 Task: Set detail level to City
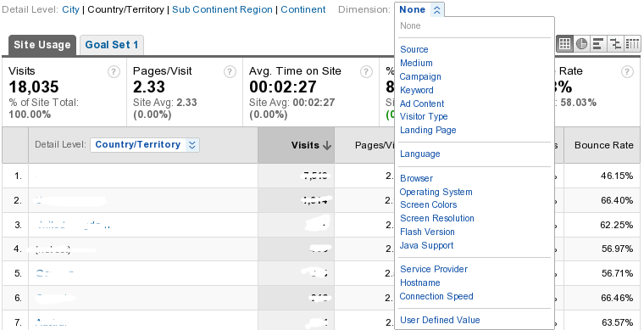70,9
